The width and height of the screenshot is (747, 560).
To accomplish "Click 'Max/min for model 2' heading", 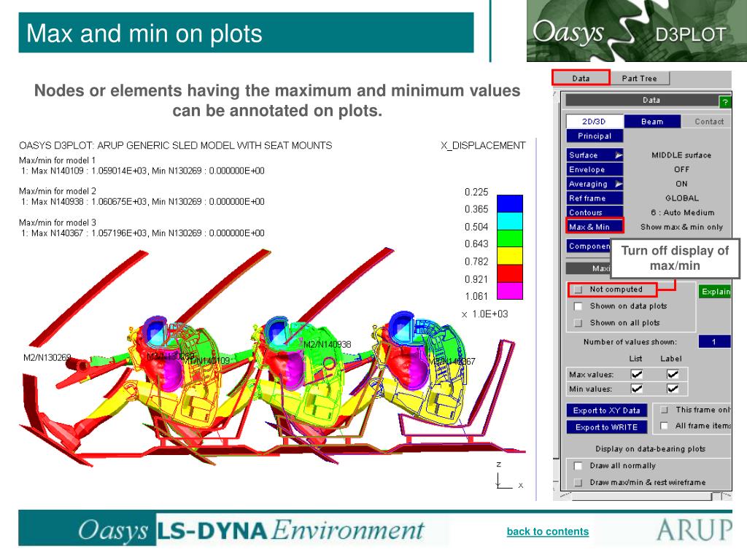I will [58, 191].
